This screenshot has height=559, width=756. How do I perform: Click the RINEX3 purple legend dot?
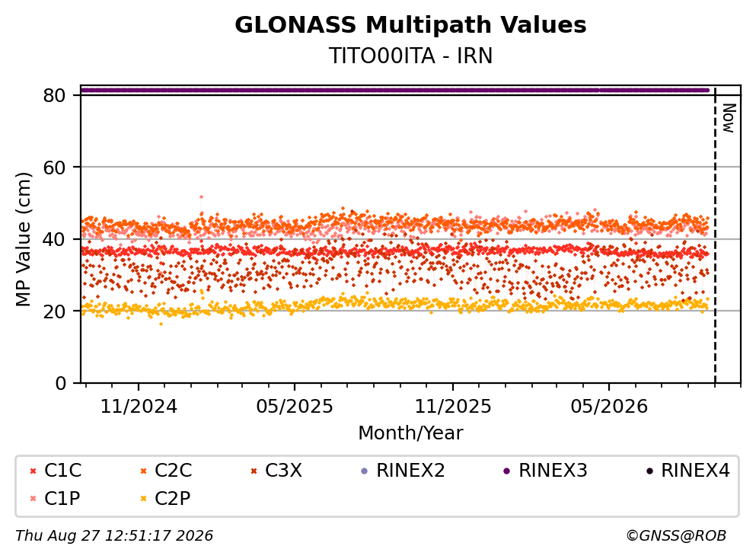coord(507,471)
